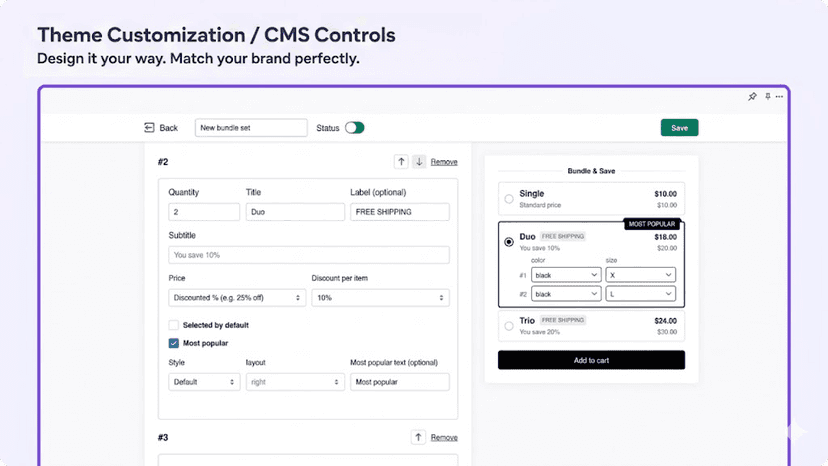Move bundle #2 up with arrow
828x466 pixels.
[x=401, y=162]
